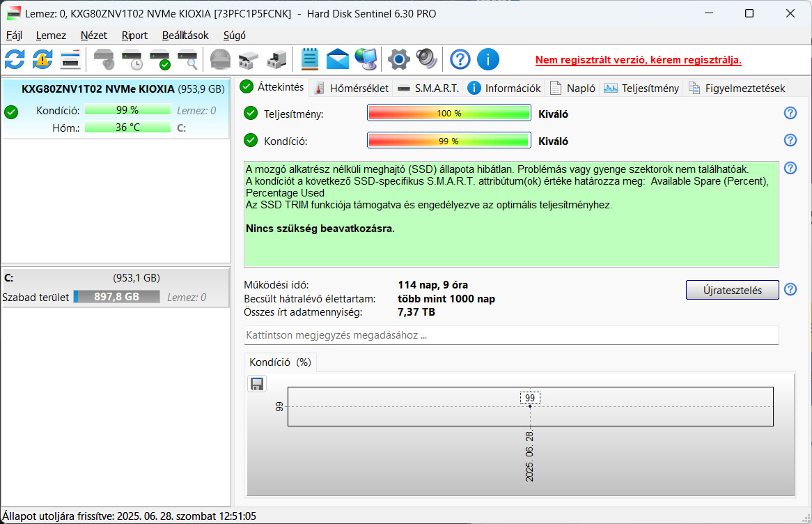
Task: Click the Újratesztelés button
Action: (x=732, y=291)
